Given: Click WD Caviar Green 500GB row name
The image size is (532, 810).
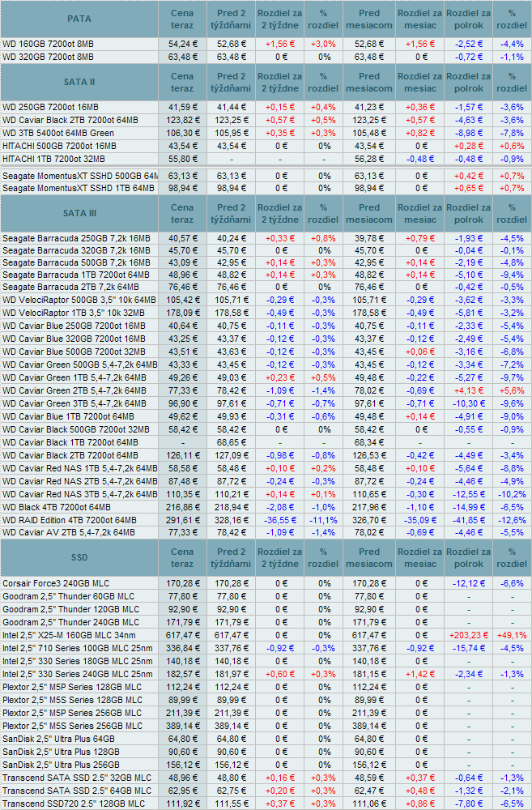Looking at the screenshot, I should (79, 364).
